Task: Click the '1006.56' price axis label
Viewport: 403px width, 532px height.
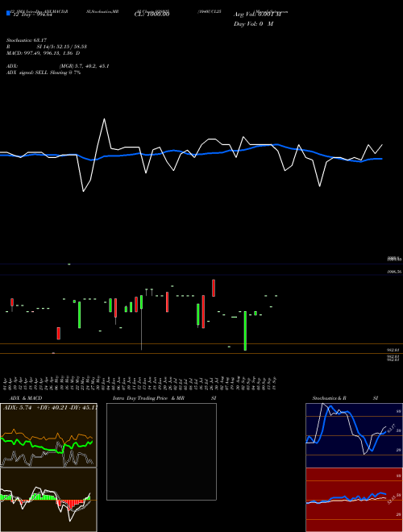Action: click(x=394, y=272)
